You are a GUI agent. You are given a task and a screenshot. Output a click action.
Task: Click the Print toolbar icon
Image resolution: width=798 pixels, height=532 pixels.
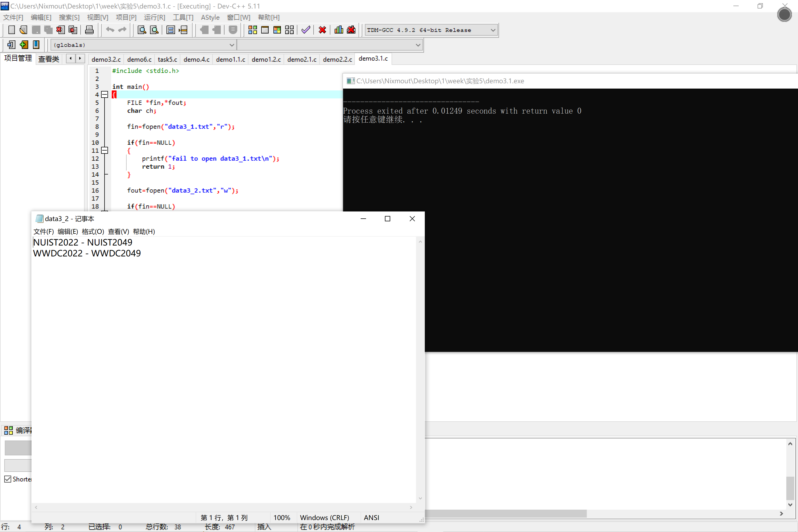pos(89,30)
